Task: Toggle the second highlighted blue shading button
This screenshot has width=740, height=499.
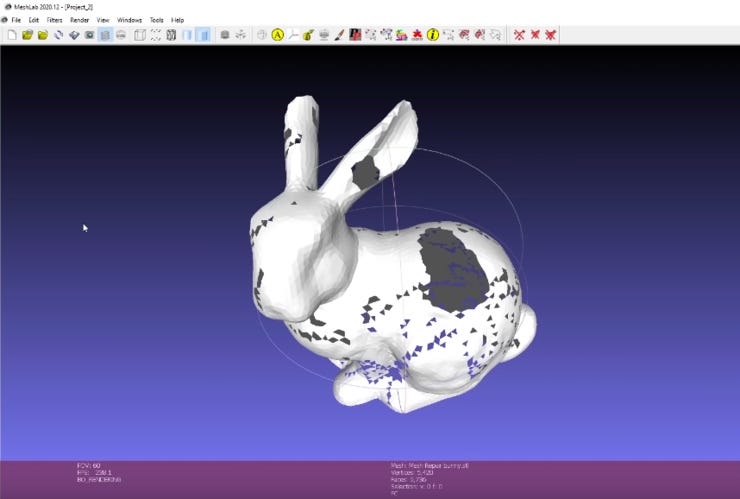Action: tap(203, 34)
